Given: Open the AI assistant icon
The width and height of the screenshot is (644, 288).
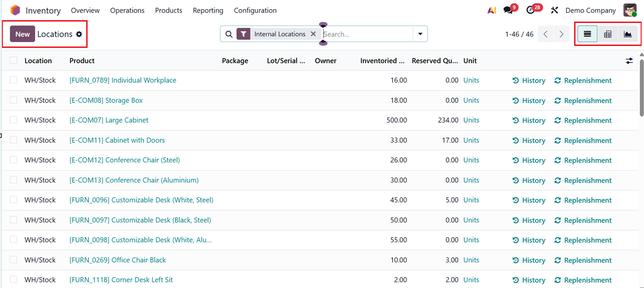Looking at the screenshot, I should click(x=491, y=10).
